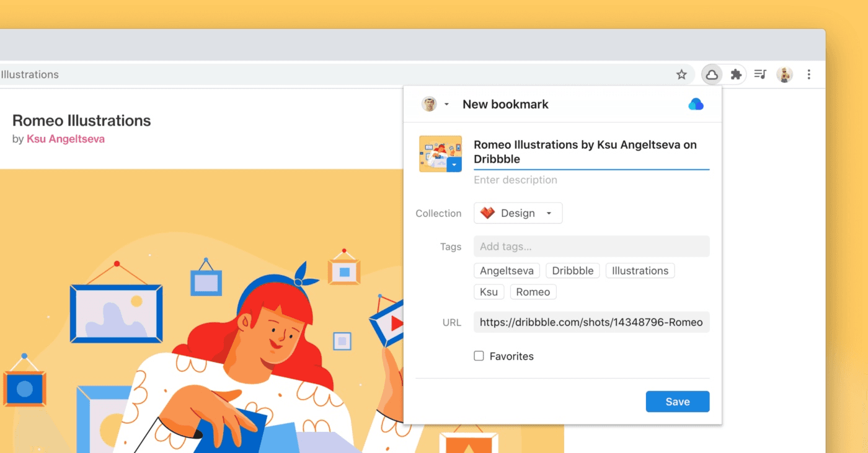The width and height of the screenshot is (868, 453).
Task: Enable the Favorites checkbox
Action: [479, 356]
